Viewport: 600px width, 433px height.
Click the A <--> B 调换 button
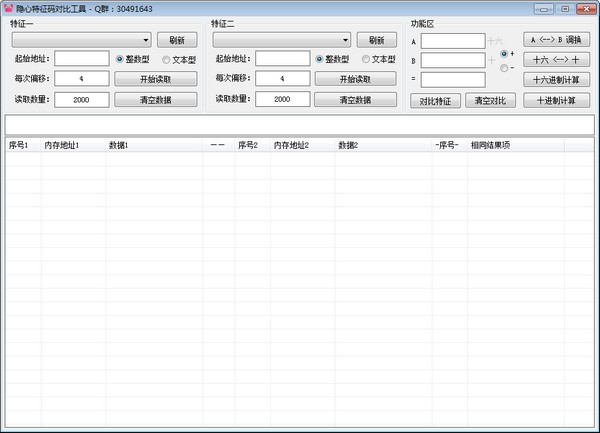(x=556, y=40)
